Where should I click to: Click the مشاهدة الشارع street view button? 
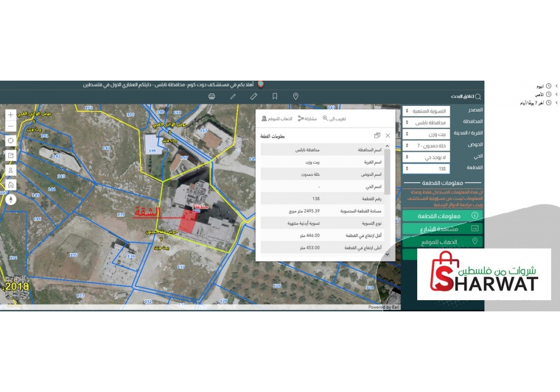(442, 228)
